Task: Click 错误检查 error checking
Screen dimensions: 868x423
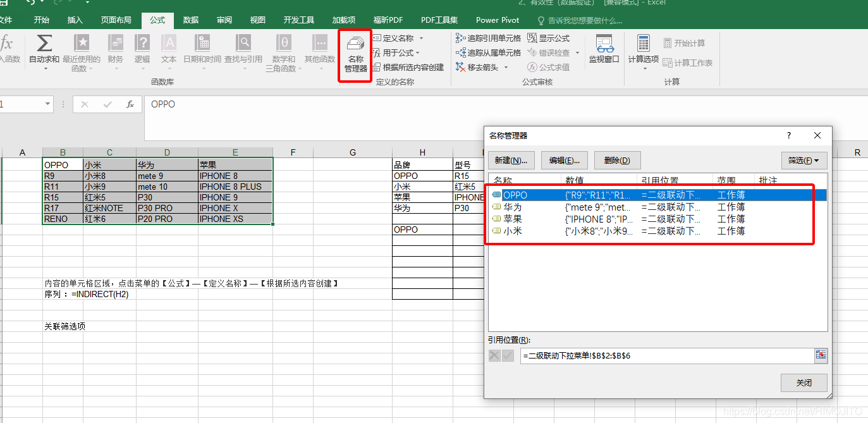Action: click(548, 52)
